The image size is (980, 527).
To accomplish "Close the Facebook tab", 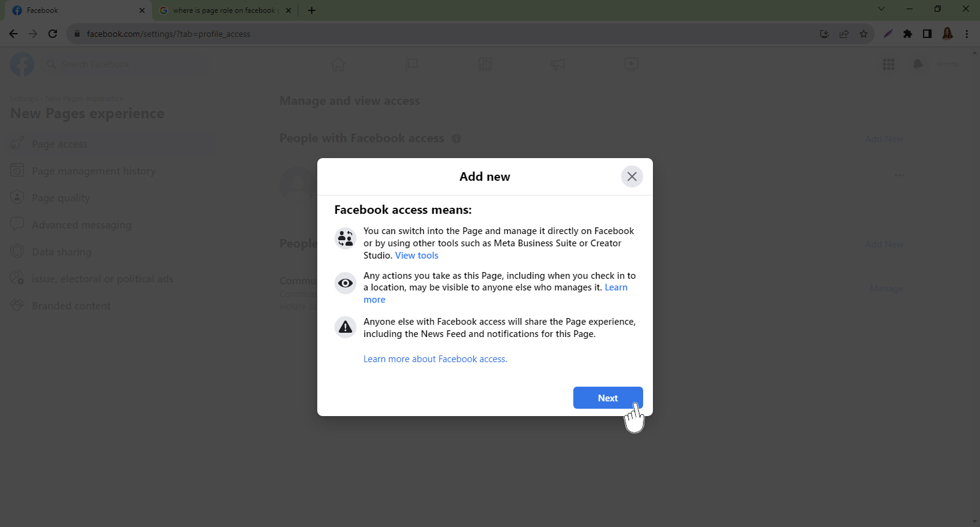I will pos(142,10).
